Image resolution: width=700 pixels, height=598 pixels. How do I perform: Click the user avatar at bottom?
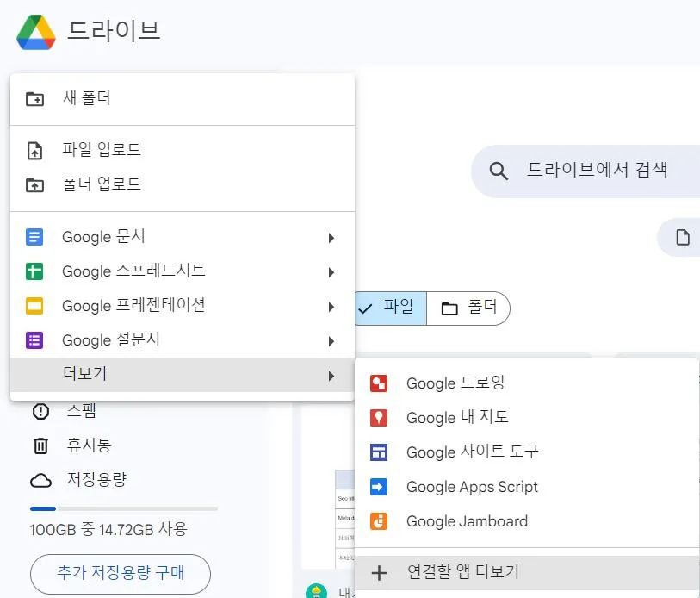click(317, 591)
